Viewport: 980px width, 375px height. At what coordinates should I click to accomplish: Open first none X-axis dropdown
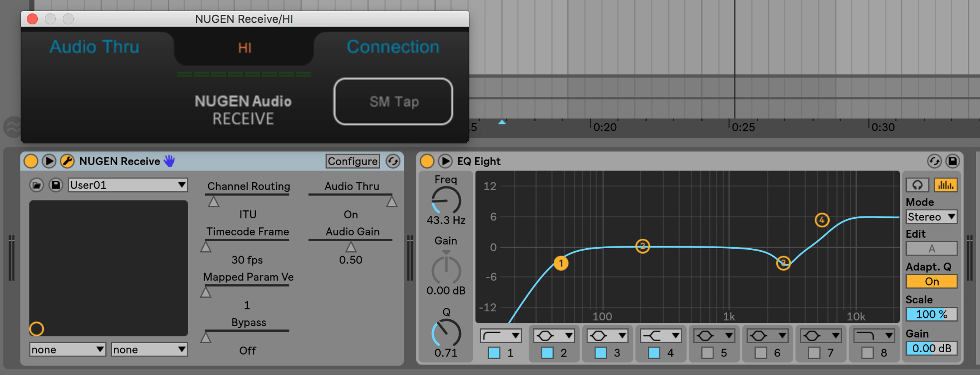67,350
